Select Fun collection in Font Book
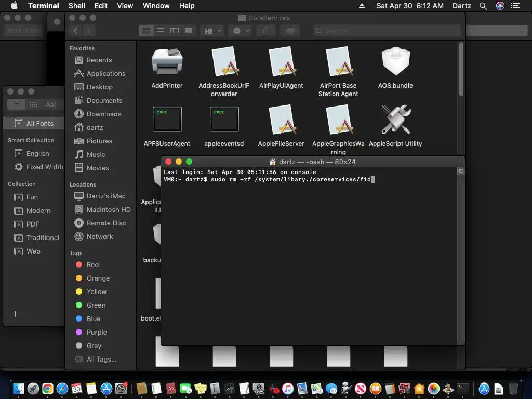532x399 pixels. tap(26, 197)
